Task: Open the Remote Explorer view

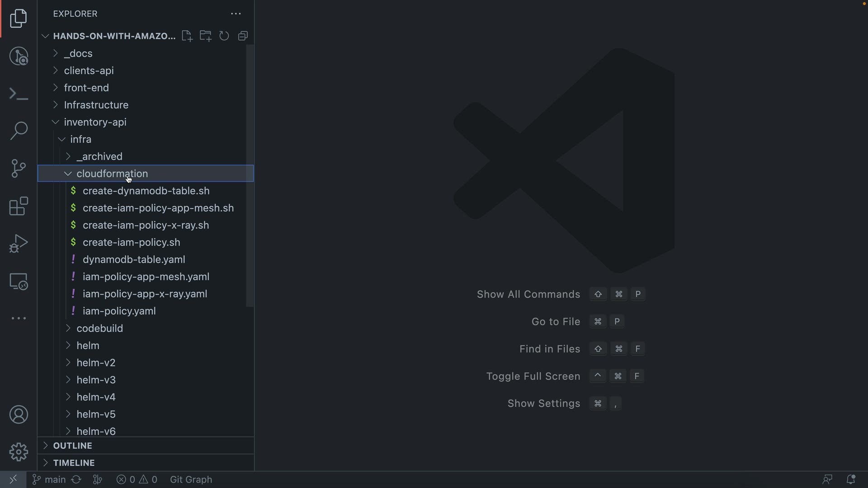Action: pyautogui.click(x=19, y=282)
